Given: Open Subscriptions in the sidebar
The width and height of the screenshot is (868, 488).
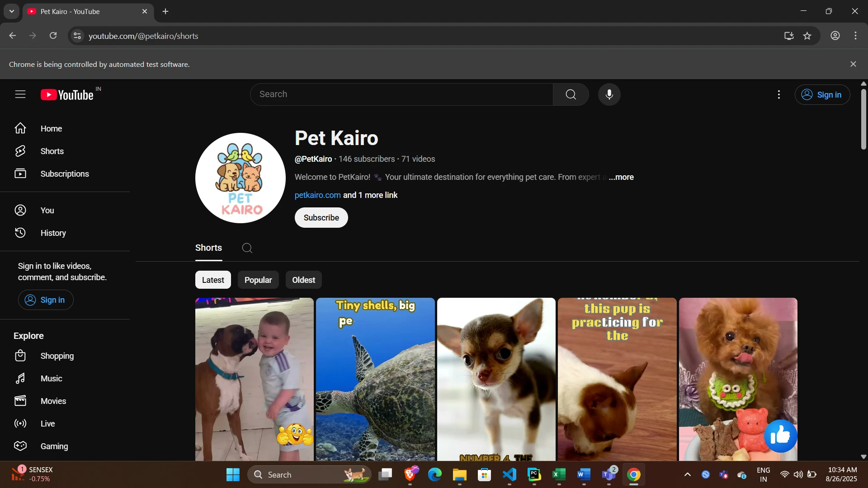Looking at the screenshot, I should tap(65, 174).
